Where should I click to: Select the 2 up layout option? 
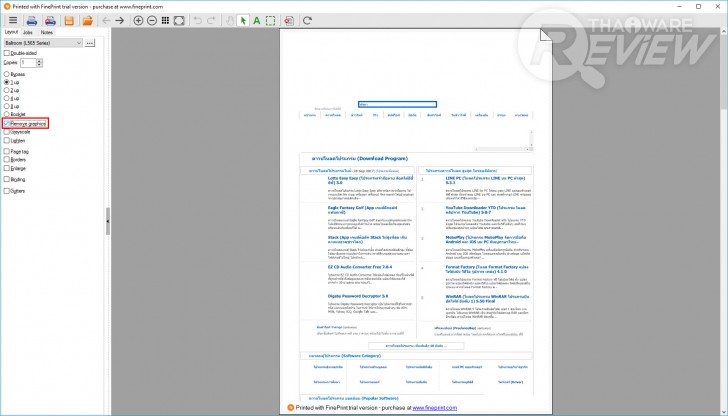tap(6, 90)
